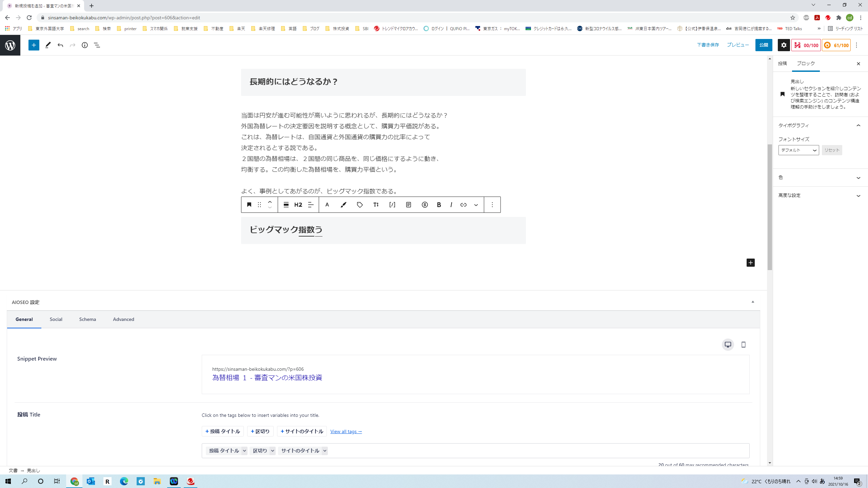Change the H2 heading level
The image size is (868, 488).
(298, 205)
